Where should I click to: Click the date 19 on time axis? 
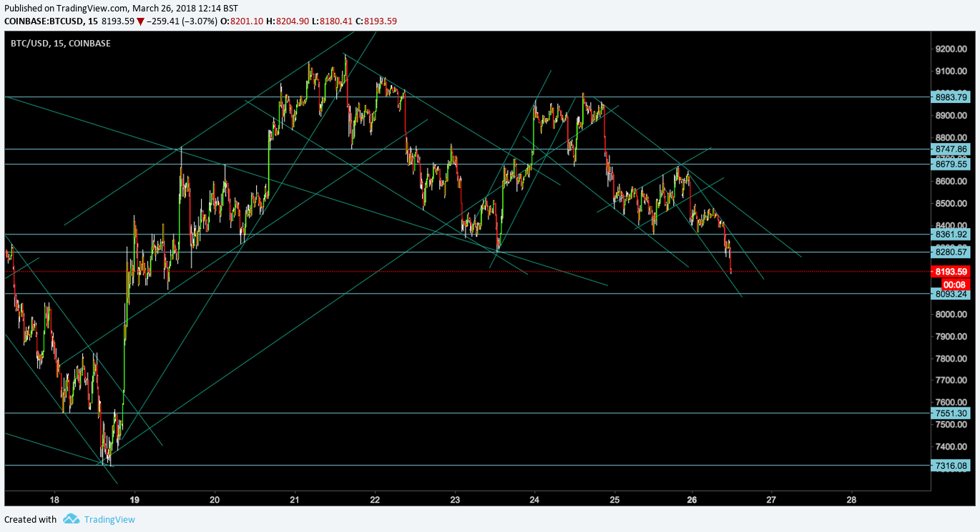pos(134,499)
